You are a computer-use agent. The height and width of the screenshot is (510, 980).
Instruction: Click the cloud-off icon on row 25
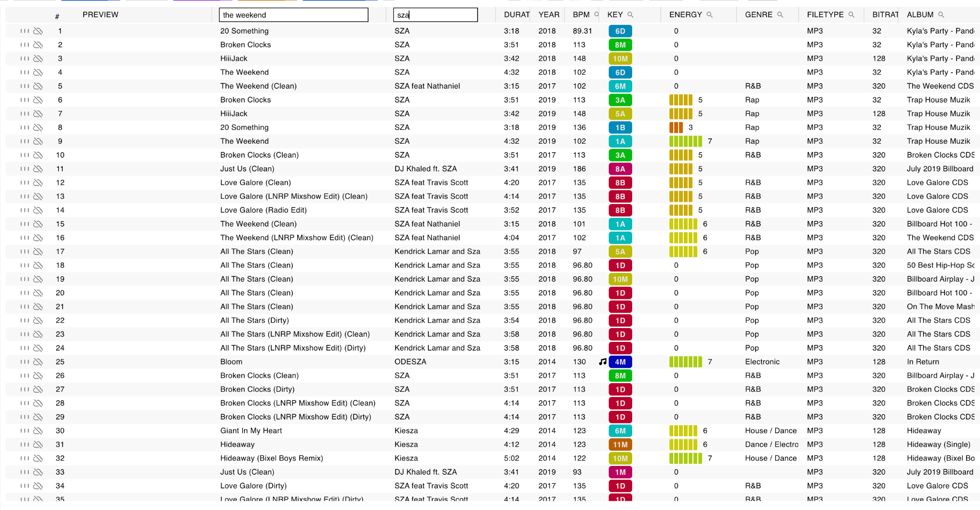(x=38, y=362)
